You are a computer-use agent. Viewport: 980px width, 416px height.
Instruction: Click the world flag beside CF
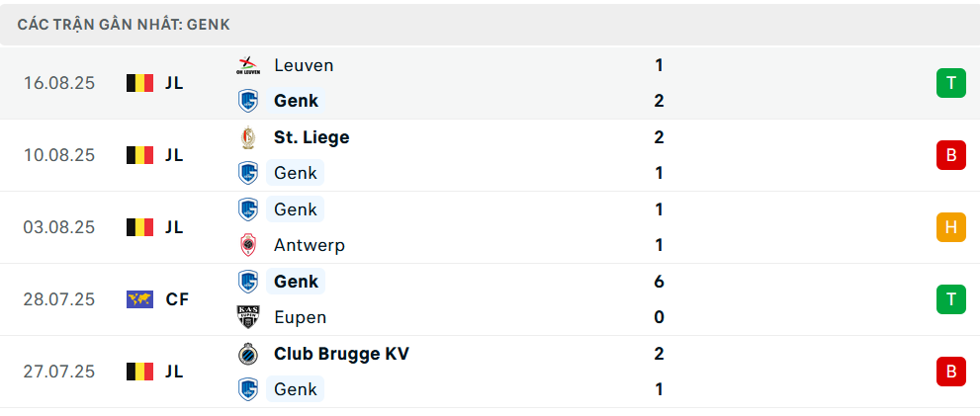click(139, 299)
